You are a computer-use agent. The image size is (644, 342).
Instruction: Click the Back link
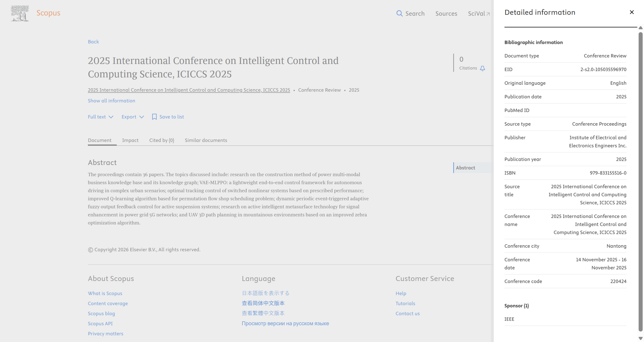[93, 42]
